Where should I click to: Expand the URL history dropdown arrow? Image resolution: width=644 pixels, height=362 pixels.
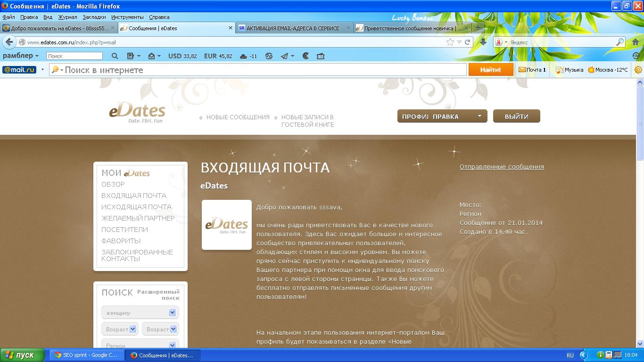459,42
